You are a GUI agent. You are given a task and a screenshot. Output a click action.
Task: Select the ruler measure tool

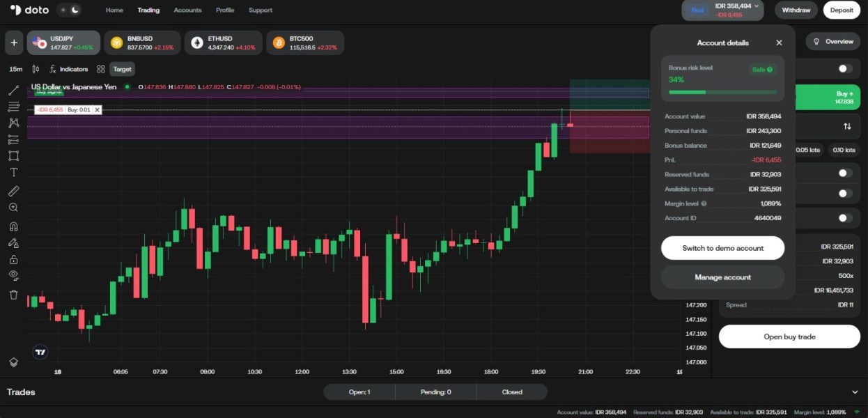click(13, 191)
